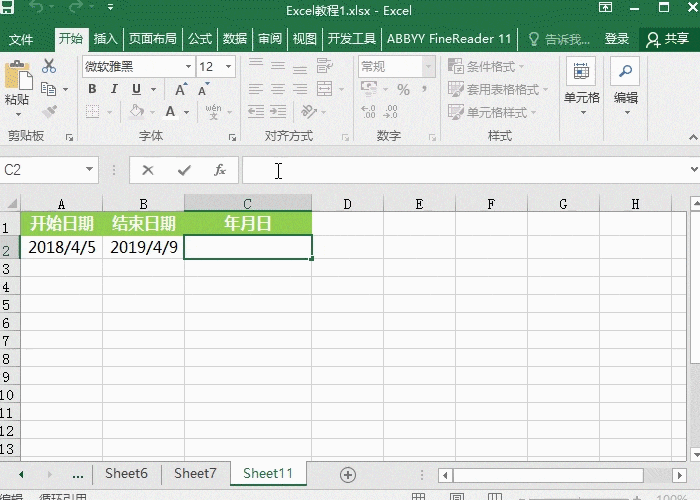The image size is (700, 500).
Task: Apply comma style format
Action: point(424,89)
